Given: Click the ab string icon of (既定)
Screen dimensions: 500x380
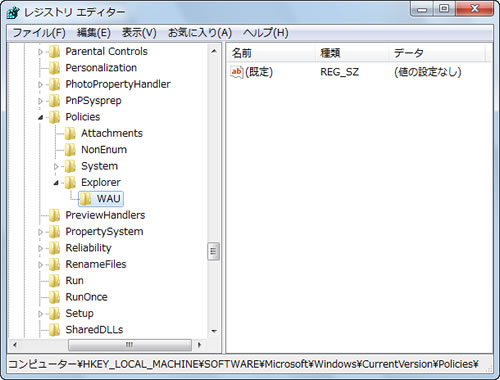Looking at the screenshot, I should tap(237, 72).
